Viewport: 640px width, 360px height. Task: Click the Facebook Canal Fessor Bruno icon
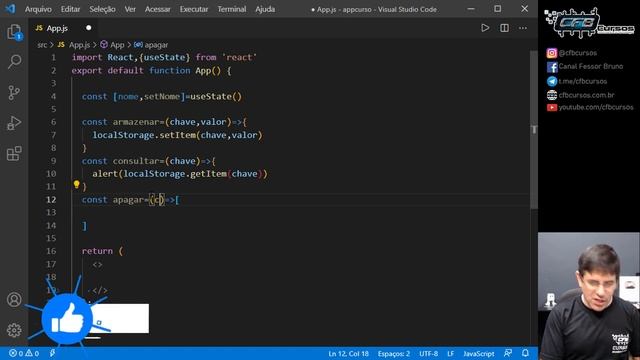click(x=552, y=67)
